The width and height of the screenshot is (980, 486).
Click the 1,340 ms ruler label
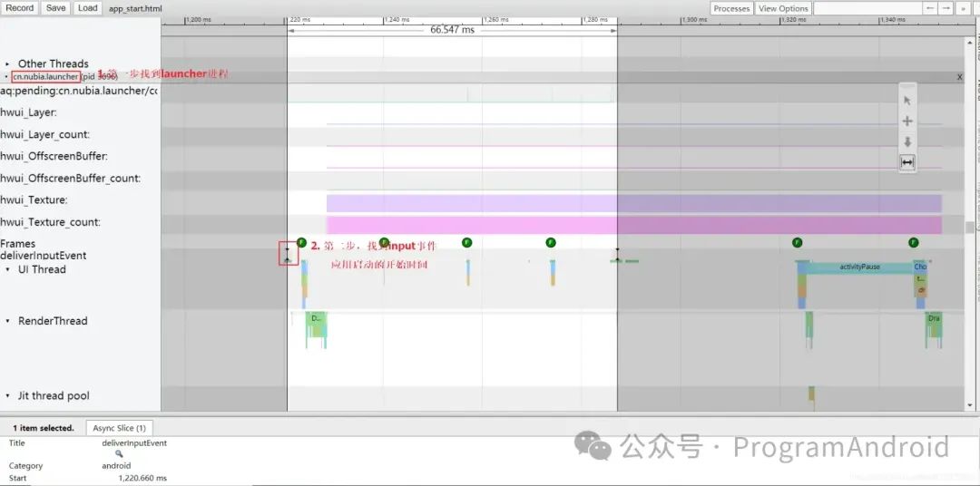click(x=893, y=20)
